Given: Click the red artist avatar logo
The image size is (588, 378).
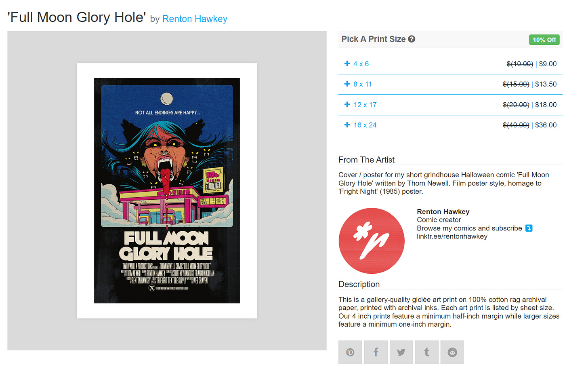Looking at the screenshot, I should (372, 241).
